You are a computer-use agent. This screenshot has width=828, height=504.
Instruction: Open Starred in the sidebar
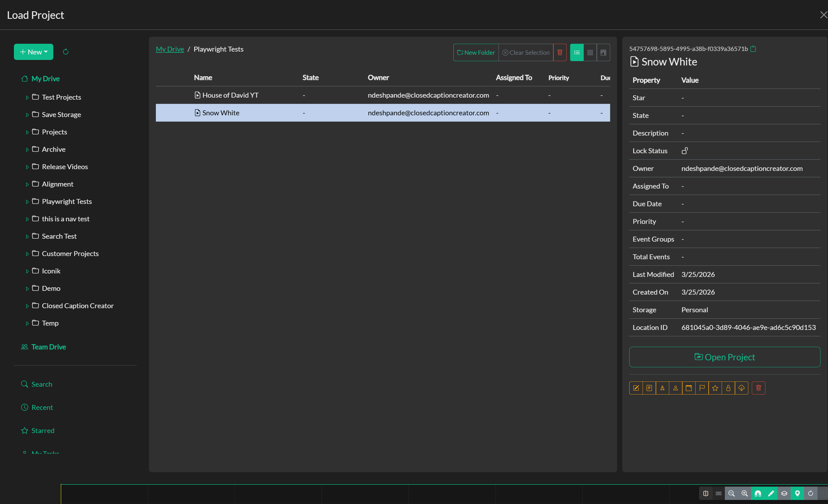tap(38, 430)
